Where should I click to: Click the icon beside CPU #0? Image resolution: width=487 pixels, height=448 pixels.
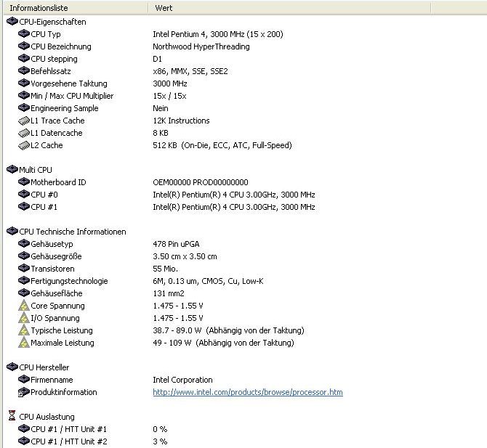pyautogui.click(x=23, y=194)
